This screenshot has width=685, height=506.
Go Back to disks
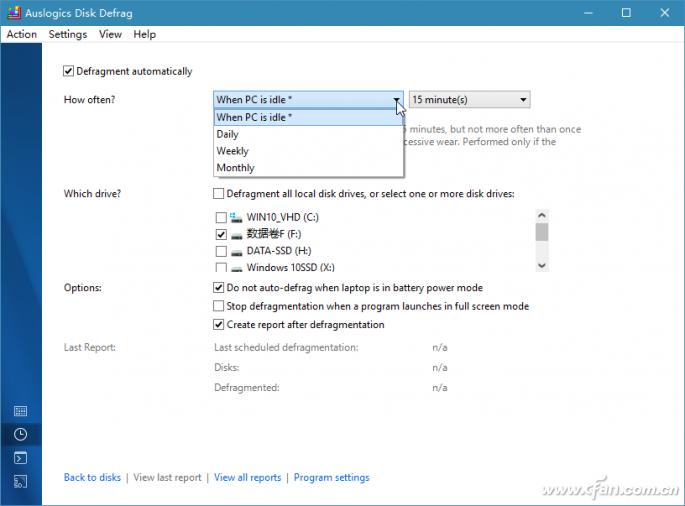[x=92, y=477]
